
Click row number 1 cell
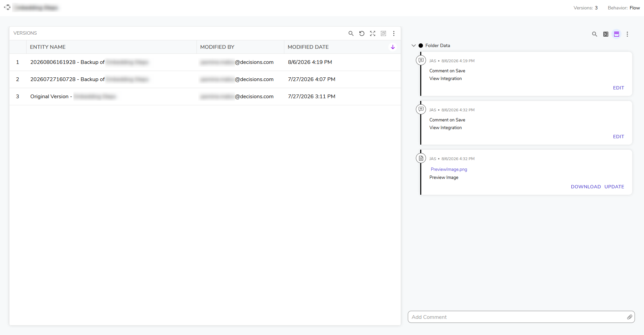point(17,62)
